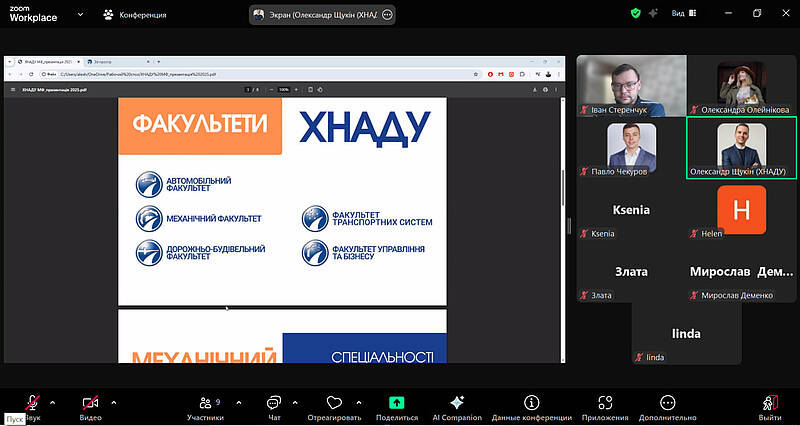Select Мирослав Деменко participant tile
The height and width of the screenshot is (426, 800).
742,272
